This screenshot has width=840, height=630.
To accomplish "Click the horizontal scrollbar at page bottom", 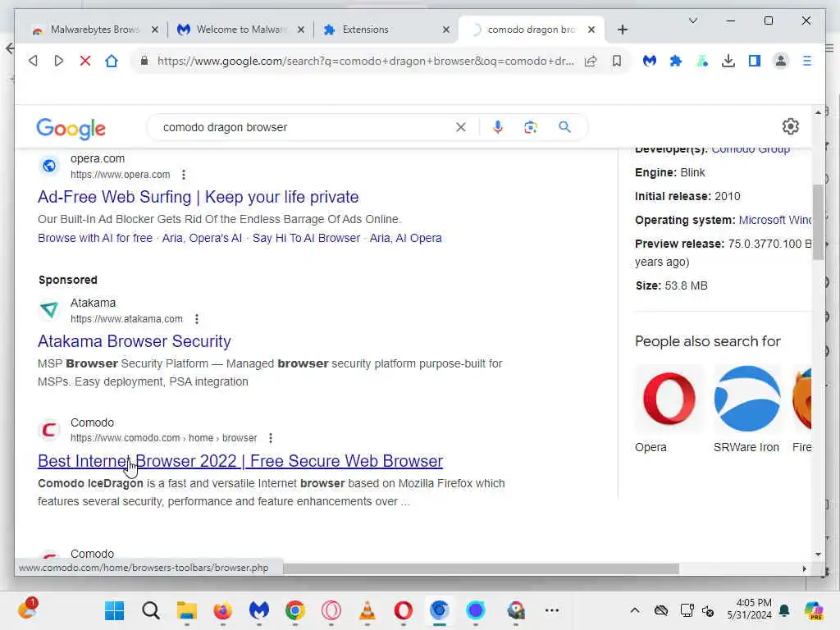I will [481, 568].
